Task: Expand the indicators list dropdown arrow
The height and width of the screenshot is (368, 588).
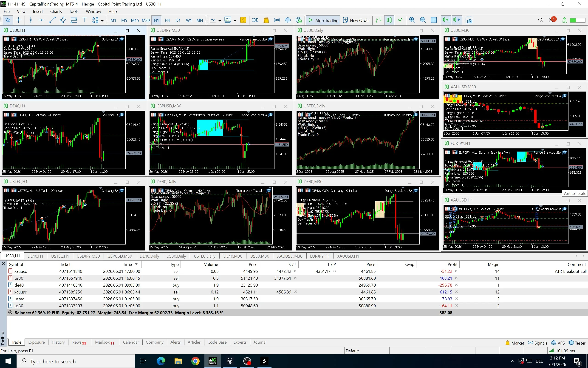Action: tap(220, 21)
